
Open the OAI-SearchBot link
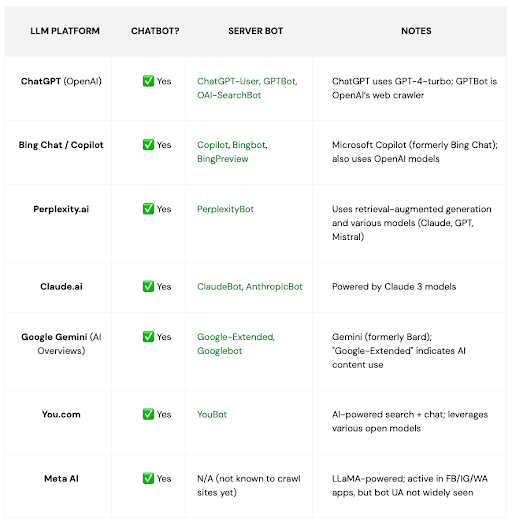point(229,95)
